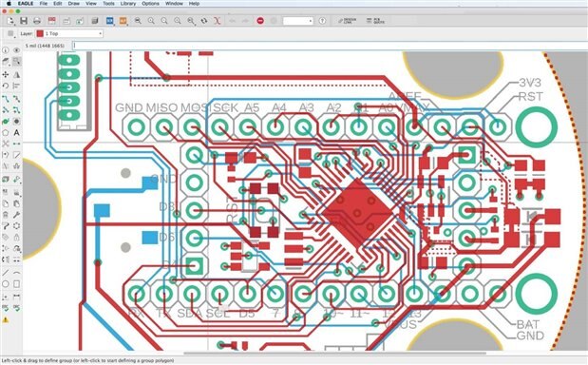Select the Show (eye) tool
The height and width of the screenshot is (365, 588).
coord(16,49)
